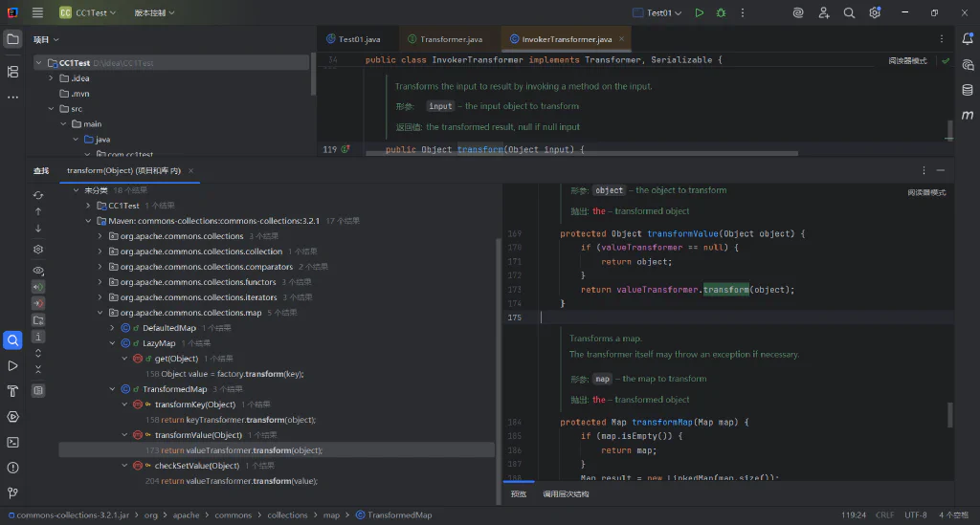Open the Database tool window
Screen dimensions: 980x525
tap(968, 90)
